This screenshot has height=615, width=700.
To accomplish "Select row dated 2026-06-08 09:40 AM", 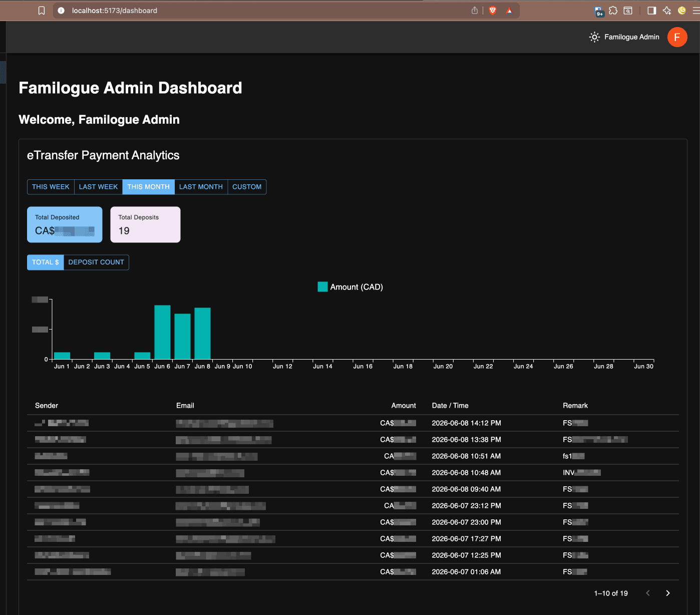I will (353, 489).
